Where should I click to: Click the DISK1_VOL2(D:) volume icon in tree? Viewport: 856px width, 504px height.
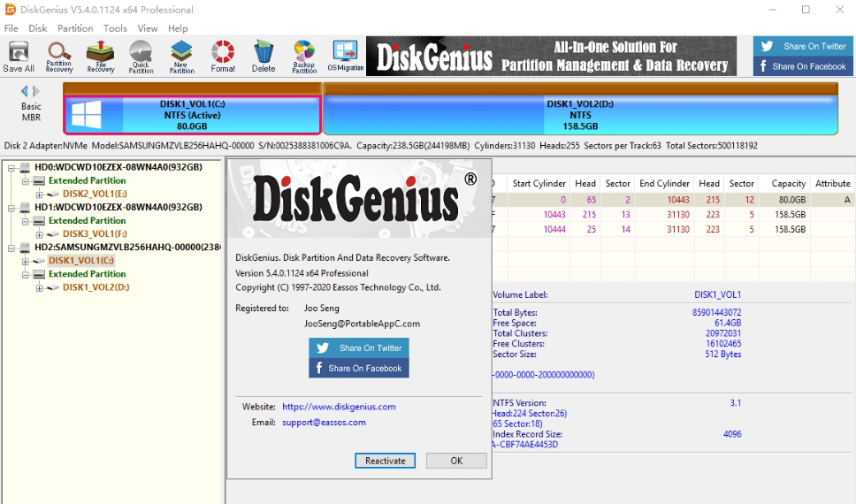click(x=53, y=287)
